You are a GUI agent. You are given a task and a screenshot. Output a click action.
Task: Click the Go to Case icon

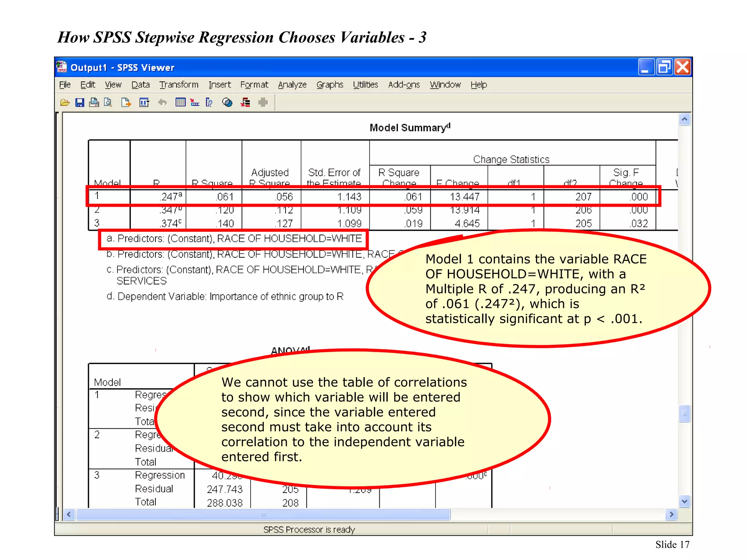pos(195,103)
